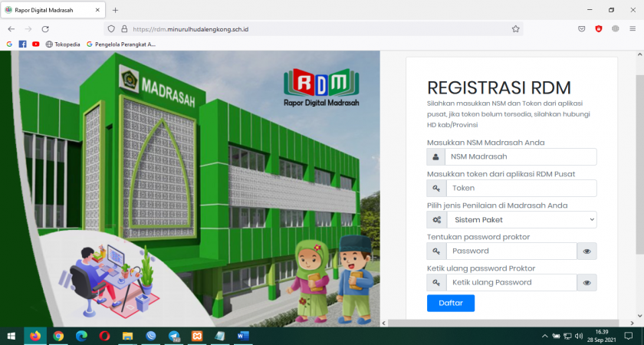Open XAMPP from the taskbar

click(197, 336)
